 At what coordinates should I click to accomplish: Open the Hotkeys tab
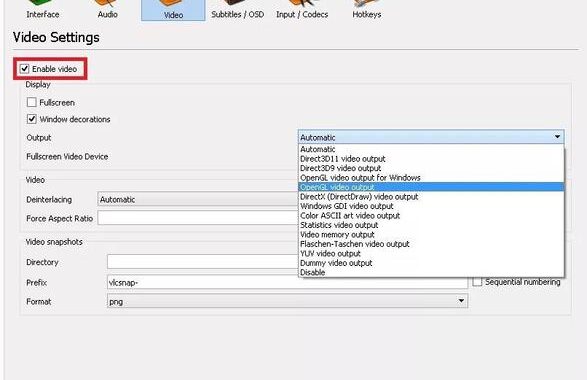pyautogui.click(x=367, y=10)
